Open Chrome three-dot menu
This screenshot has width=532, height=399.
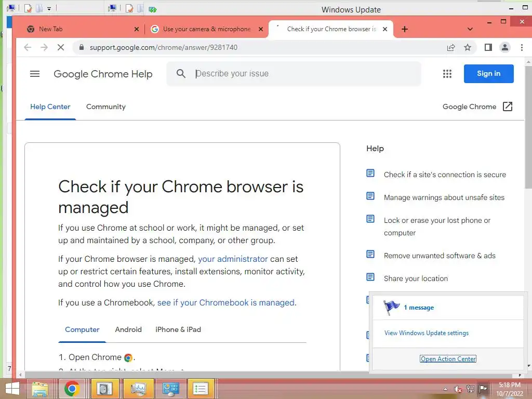coord(522,47)
